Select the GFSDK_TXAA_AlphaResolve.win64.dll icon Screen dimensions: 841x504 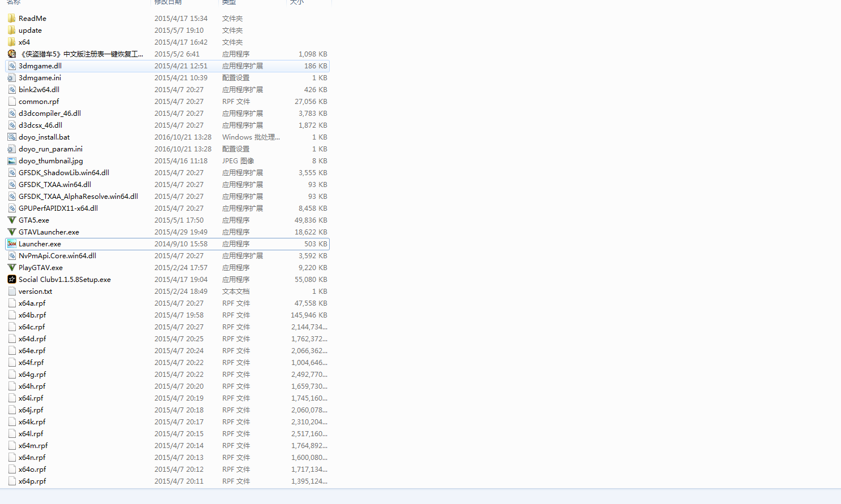pos(12,196)
